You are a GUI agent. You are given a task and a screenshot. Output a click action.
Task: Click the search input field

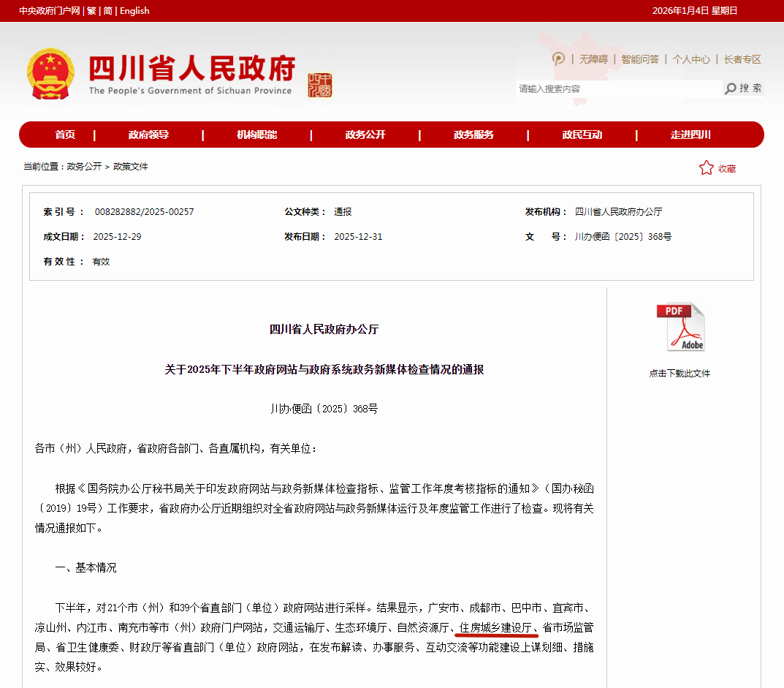pos(617,88)
